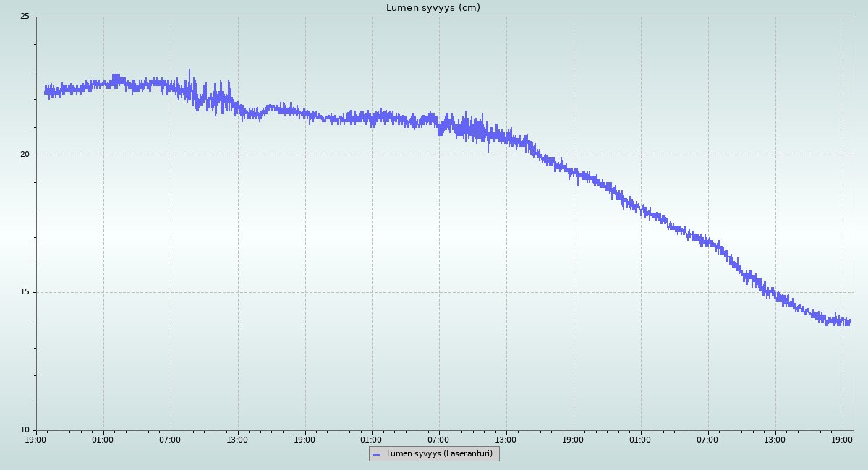
Task: Click the final data point of the blue line
Action: (850, 322)
